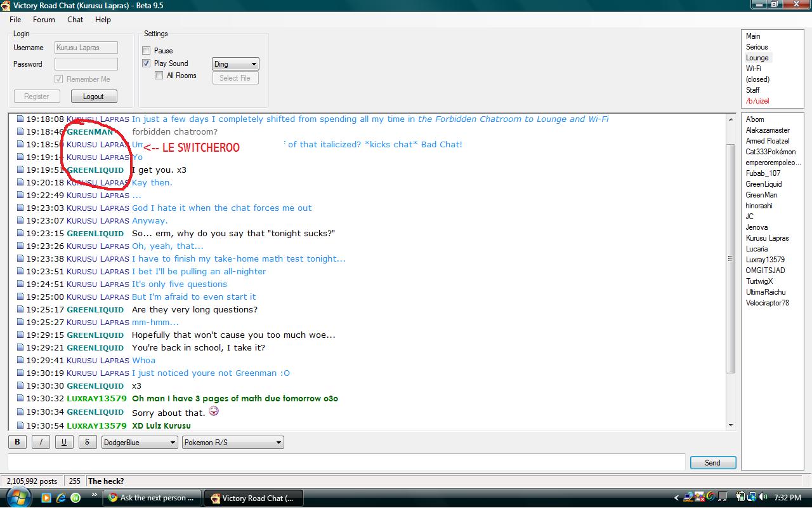812x508 pixels.
Task: Open the Ding sound dropdown
Action: (235, 64)
